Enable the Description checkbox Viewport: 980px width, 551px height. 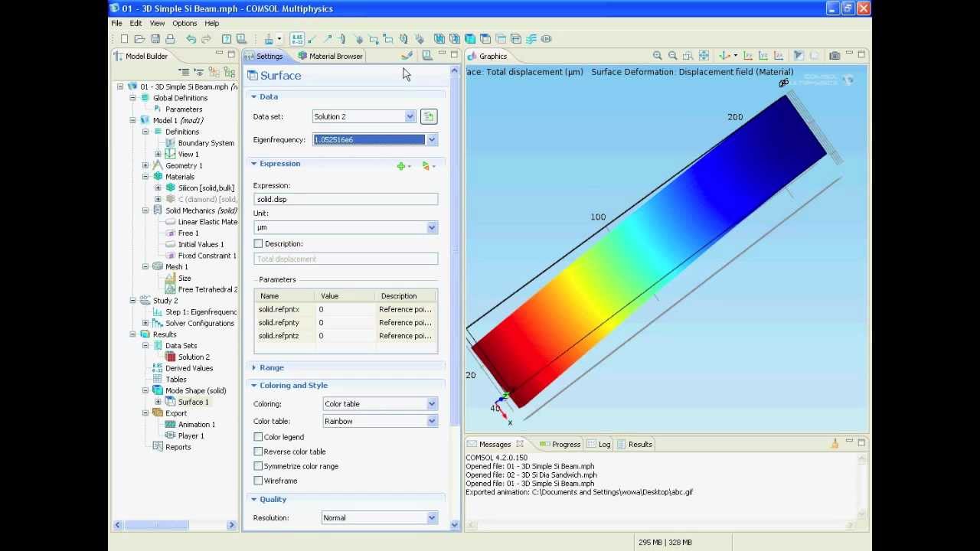click(x=258, y=243)
